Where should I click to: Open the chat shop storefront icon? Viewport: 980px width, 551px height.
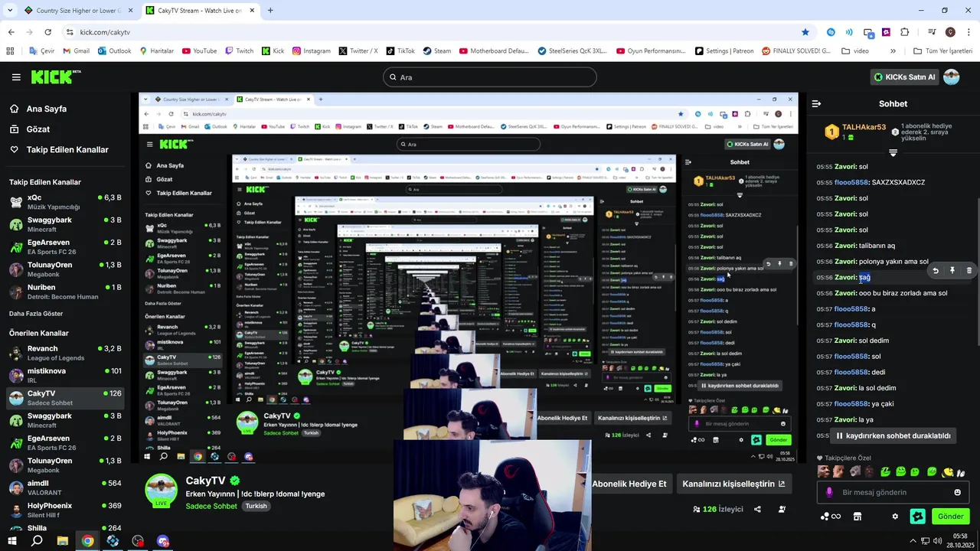point(857,517)
